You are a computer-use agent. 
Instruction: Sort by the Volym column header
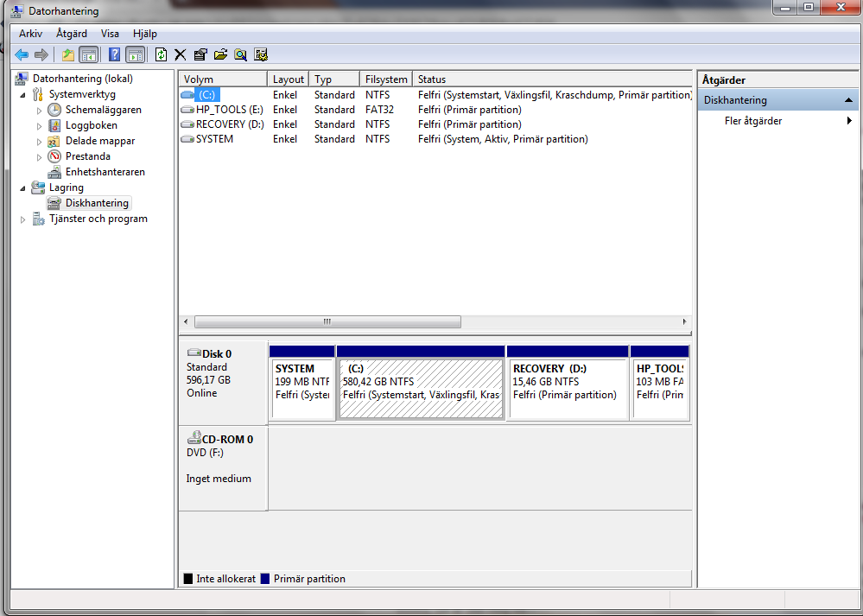(223, 79)
